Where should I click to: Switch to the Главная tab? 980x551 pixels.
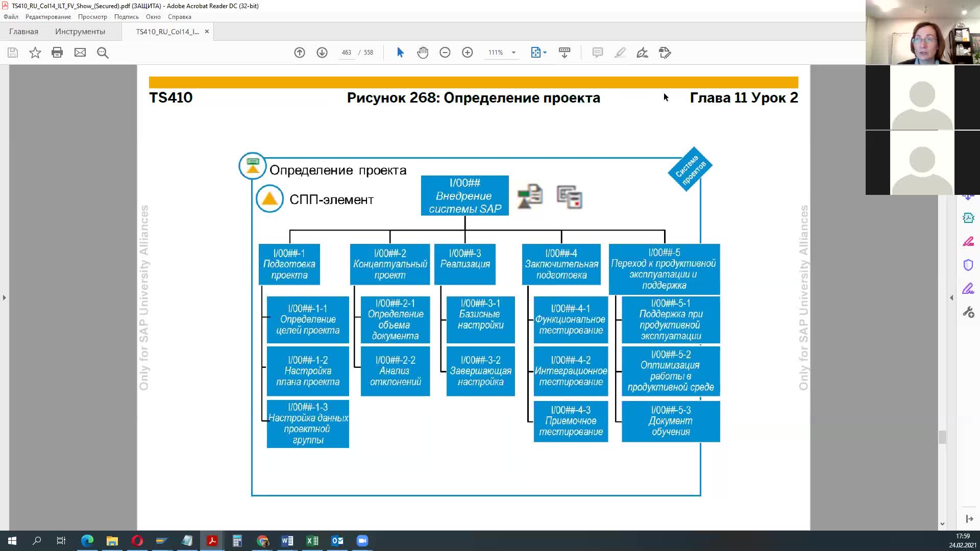coord(23,32)
